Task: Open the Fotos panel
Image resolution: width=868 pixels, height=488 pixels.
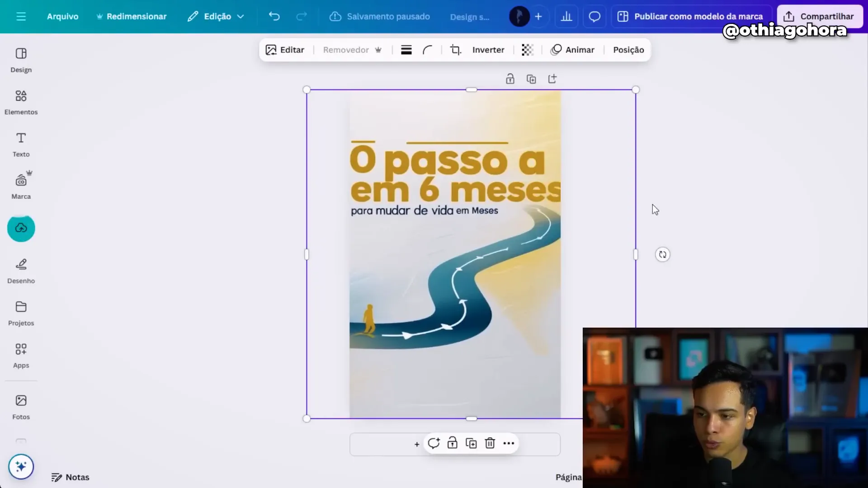Action: (21, 407)
